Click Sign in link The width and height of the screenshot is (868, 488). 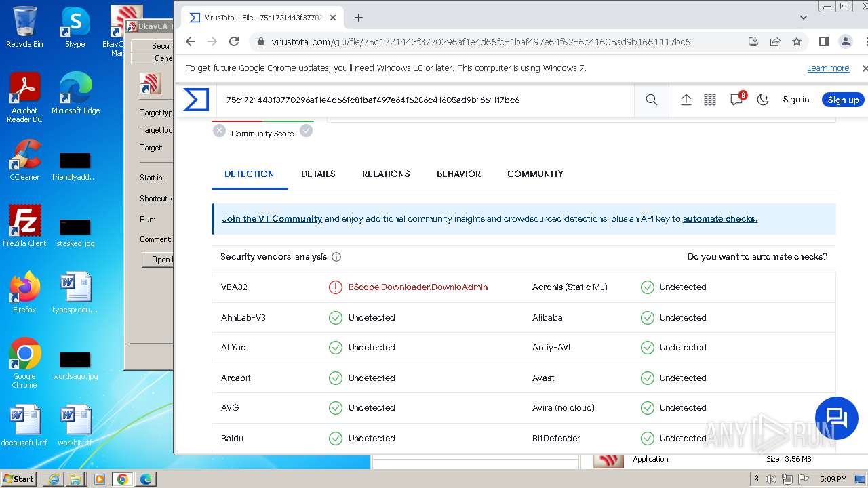pyautogui.click(x=796, y=100)
